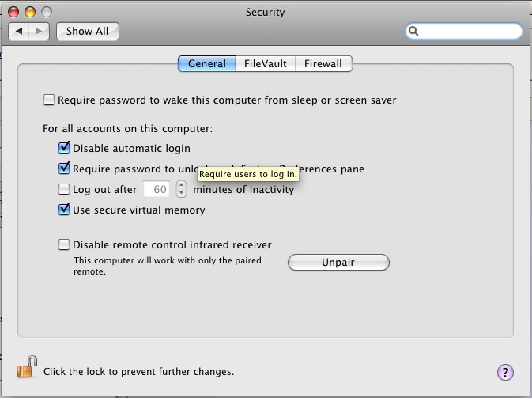The height and width of the screenshot is (398, 532).
Task: Increase logout minutes with the up stepper arrow
Action: [181, 184]
